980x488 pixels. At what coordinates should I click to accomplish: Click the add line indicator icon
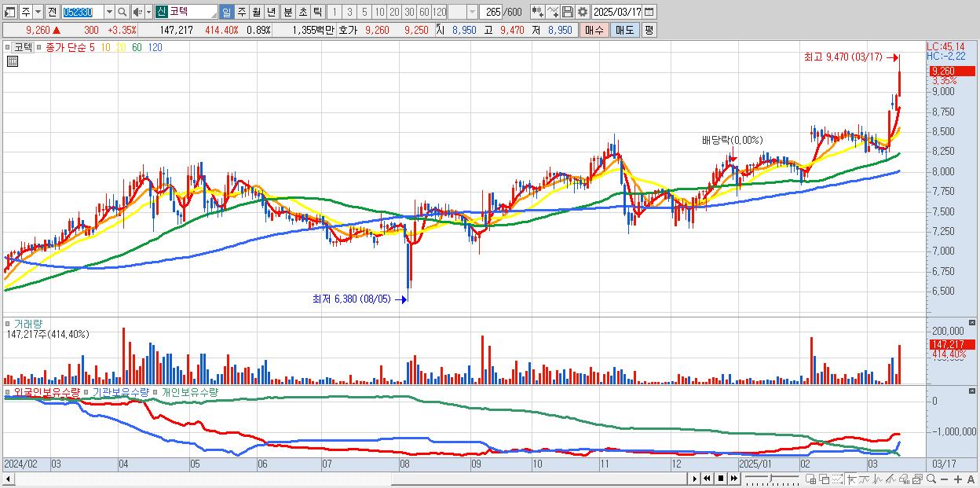point(552,12)
